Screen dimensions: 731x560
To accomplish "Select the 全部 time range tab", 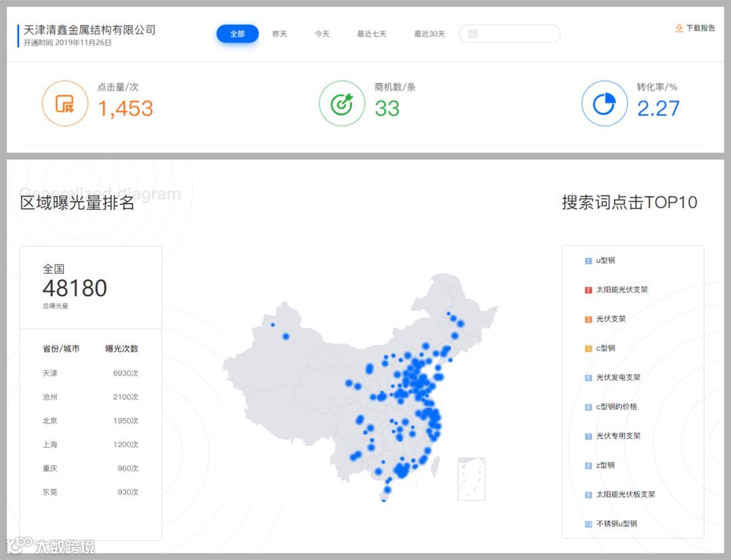I will pyautogui.click(x=238, y=34).
